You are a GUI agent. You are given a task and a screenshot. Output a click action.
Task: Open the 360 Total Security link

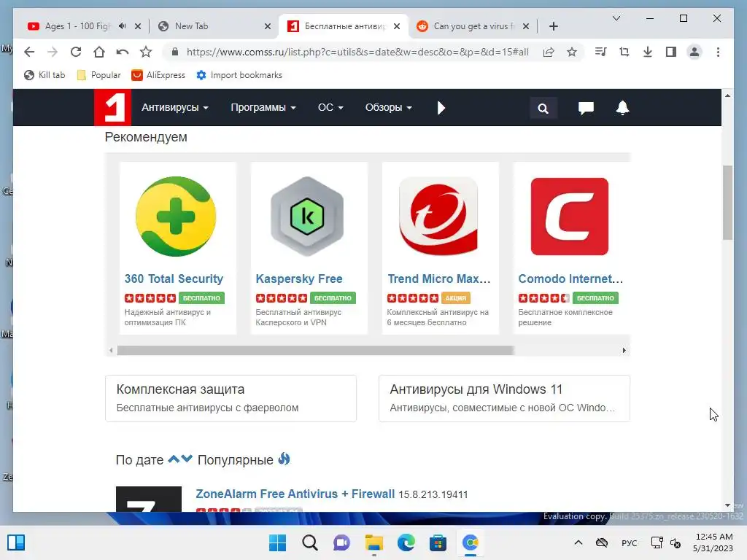pos(174,279)
